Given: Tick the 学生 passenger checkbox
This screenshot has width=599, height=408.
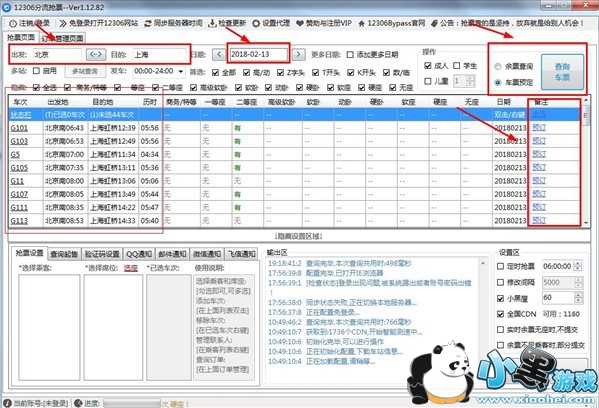Looking at the screenshot, I should 457,66.
